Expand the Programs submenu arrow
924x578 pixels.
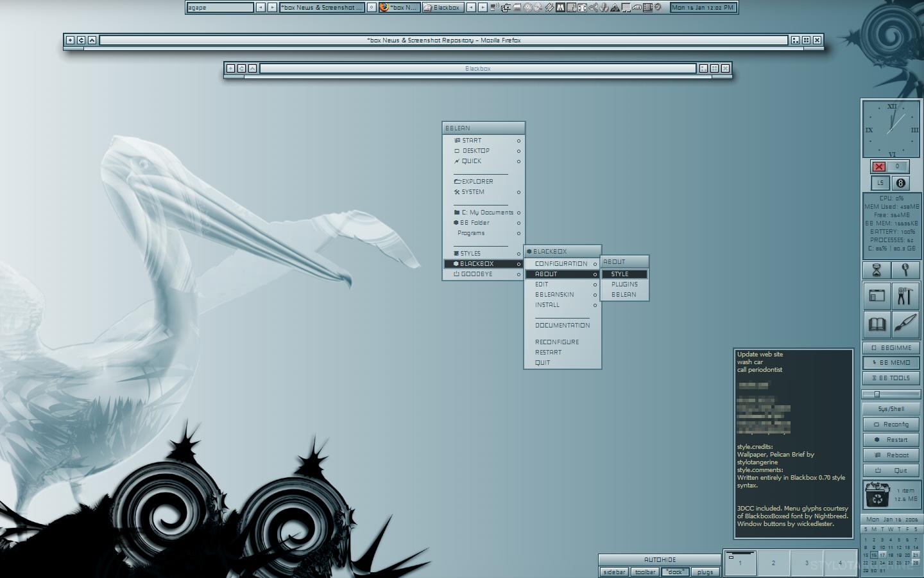(518, 233)
